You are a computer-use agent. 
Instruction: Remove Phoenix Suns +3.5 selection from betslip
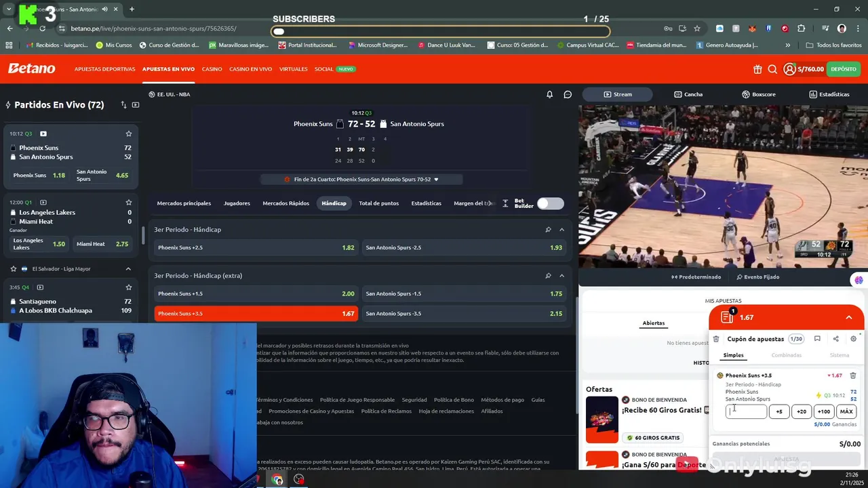tap(853, 375)
